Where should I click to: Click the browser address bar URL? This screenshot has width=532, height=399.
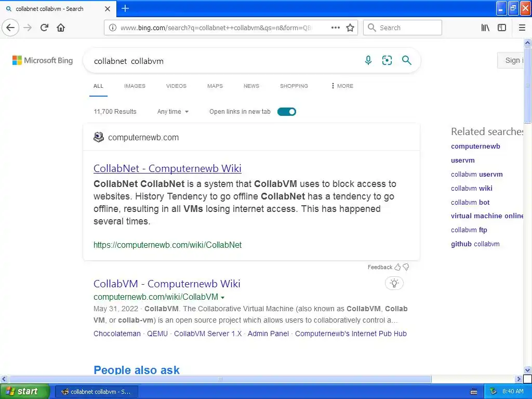click(216, 28)
